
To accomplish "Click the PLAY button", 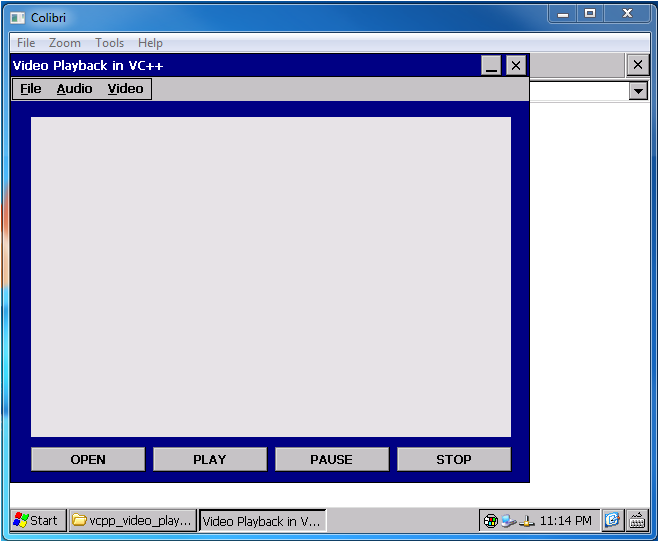I will [210, 459].
